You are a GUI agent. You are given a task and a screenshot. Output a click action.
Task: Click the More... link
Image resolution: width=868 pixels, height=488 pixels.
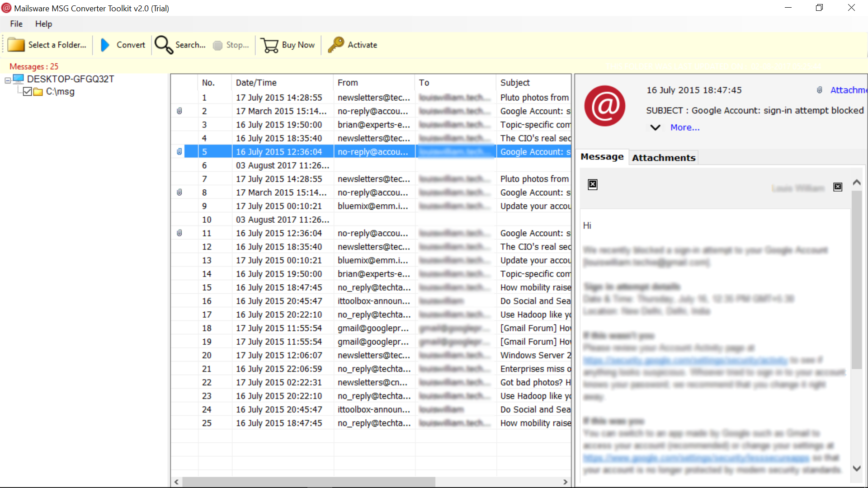(x=685, y=127)
